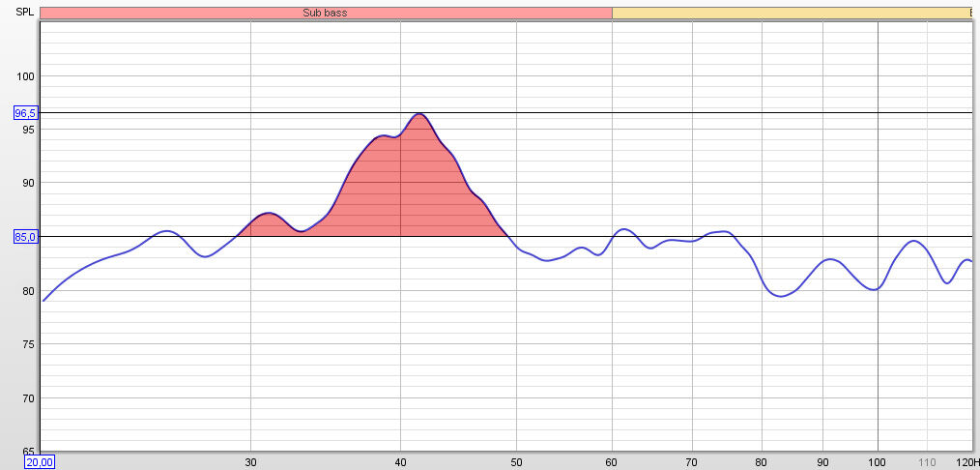Click the 50 Hz frequency axis label
The image size is (980, 470).
click(516, 462)
